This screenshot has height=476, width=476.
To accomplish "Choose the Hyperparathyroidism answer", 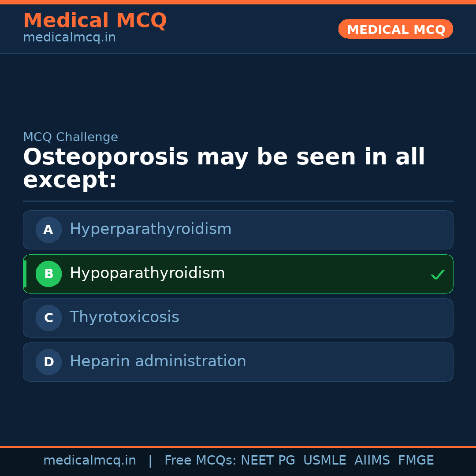I will pyautogui.click(x=150, y=229).
